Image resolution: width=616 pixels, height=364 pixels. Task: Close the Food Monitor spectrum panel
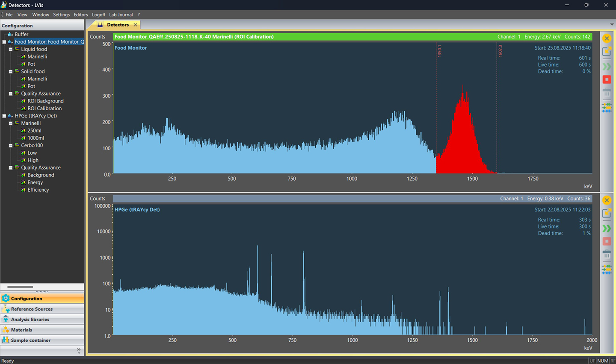click(x=607, y=38)
